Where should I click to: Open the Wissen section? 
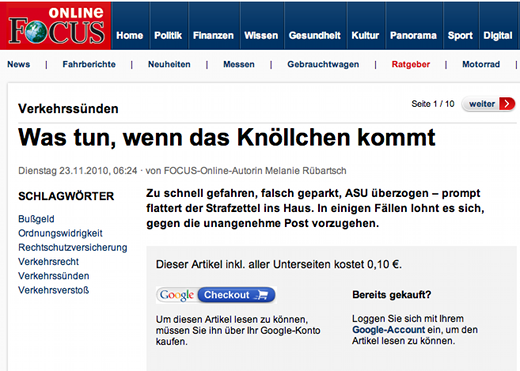pos(261,35)
